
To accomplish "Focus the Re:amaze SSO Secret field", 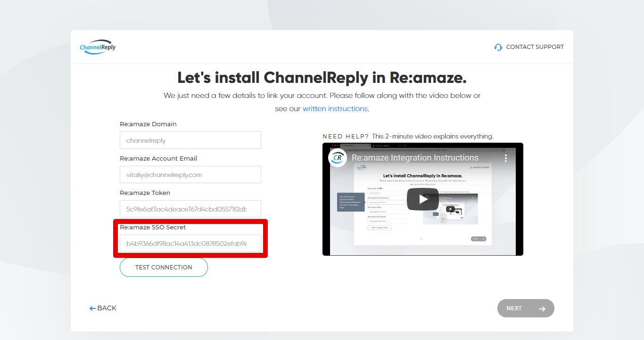I will (x=190, y=243).
